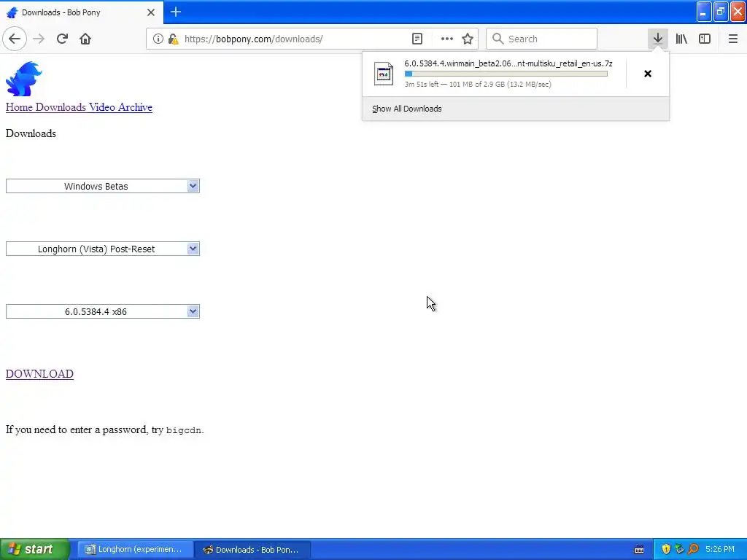
Task: Click the downloading file's icon
Action: pos(384,74)
